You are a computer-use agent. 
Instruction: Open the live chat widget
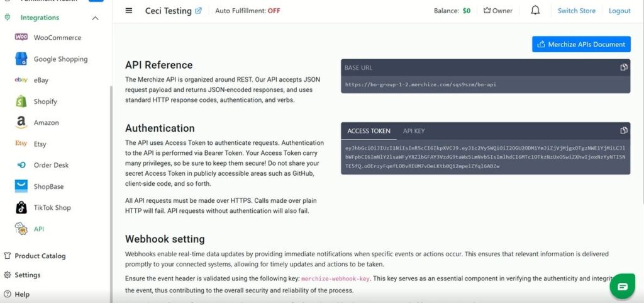622,286
